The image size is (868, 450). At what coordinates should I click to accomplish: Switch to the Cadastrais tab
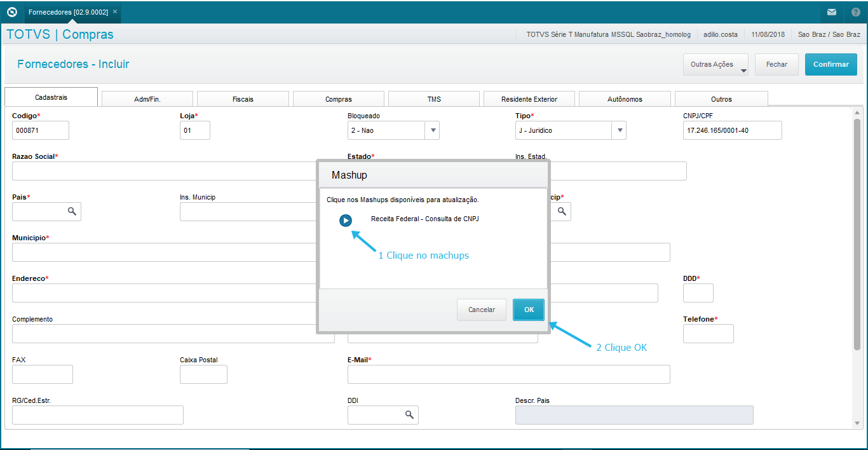click(x=51, y=97)
